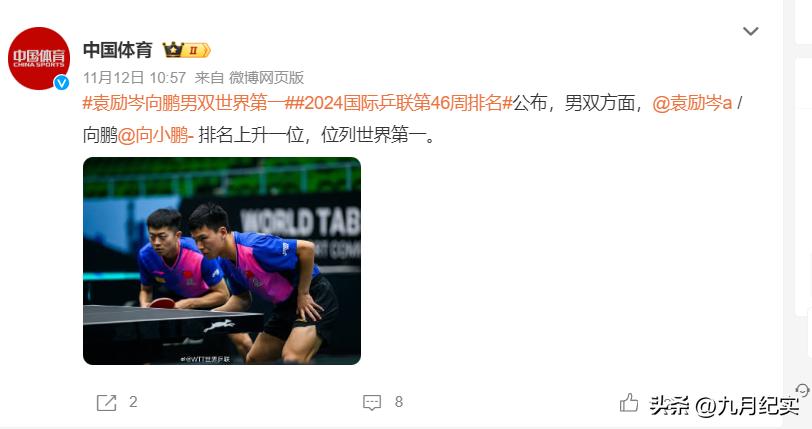
Task: Click the comment count number 8
Action: (x=399, y=402)
